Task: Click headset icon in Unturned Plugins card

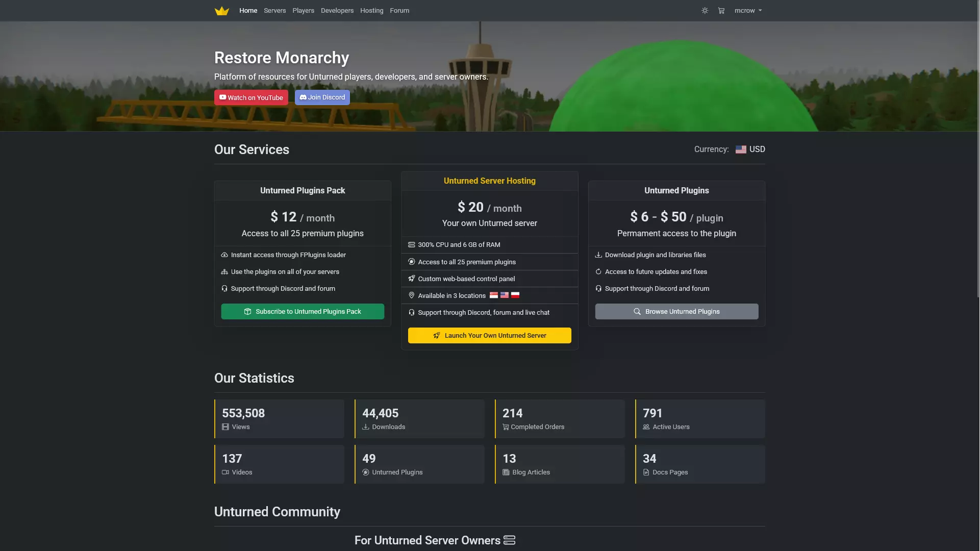Action: click(598, 289)
